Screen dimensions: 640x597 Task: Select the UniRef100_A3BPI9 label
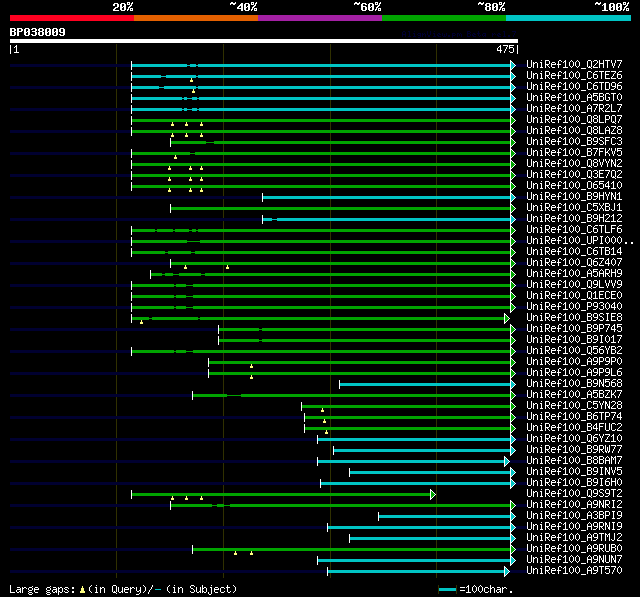click(574, 516)
